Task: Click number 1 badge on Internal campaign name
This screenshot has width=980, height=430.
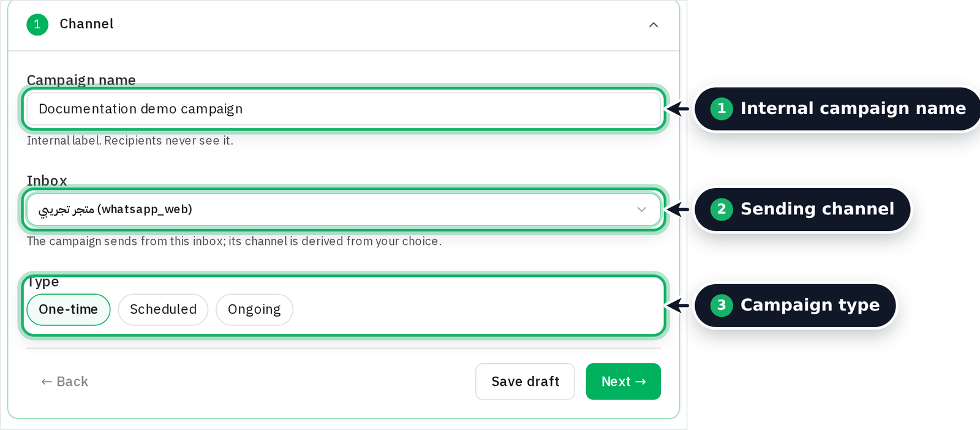Action: pyautogui.click(x=722, y=108)
